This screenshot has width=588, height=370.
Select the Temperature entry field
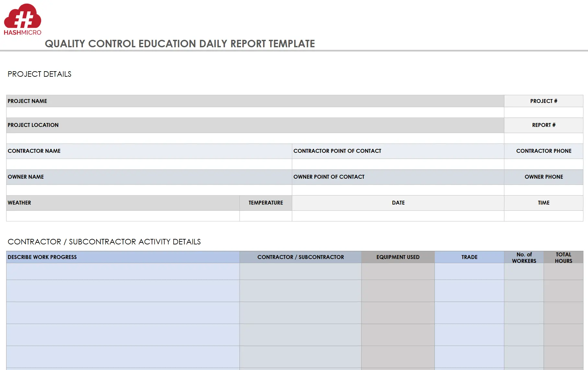(x=266, y=216)
